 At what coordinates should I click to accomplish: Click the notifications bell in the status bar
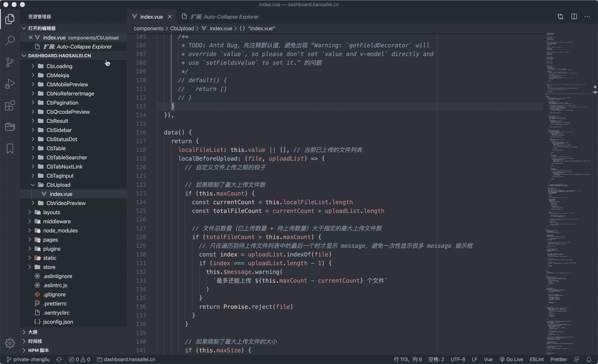(x=588, y=359)
